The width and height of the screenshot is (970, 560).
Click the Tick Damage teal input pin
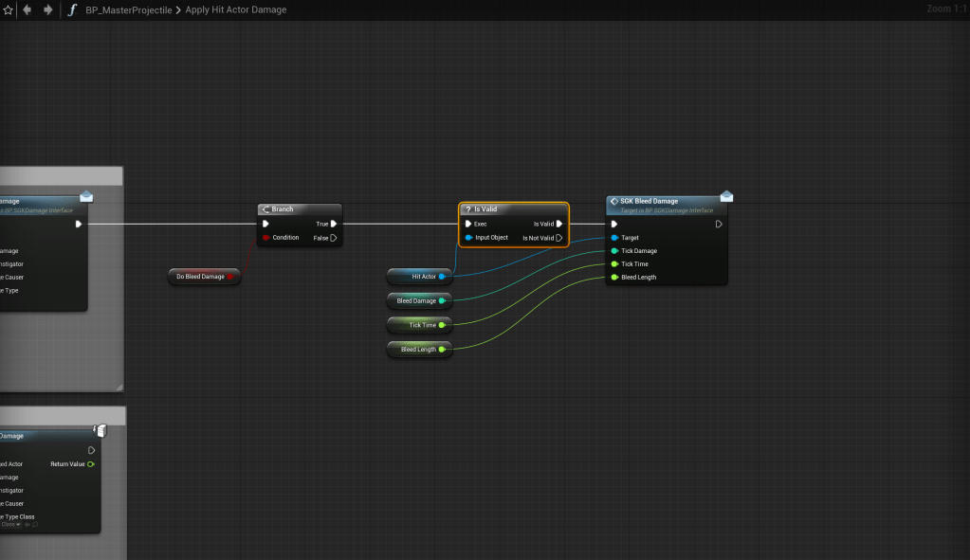614,251
